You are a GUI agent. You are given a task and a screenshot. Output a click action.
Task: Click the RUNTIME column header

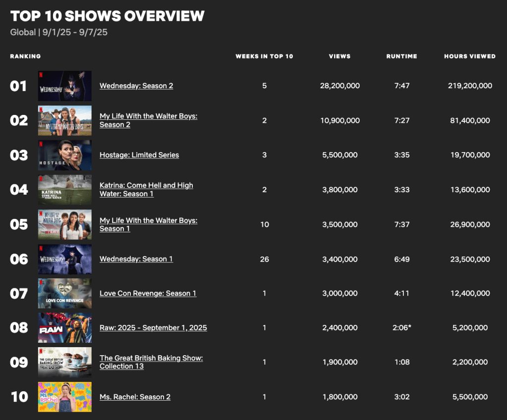pos(401,56)
